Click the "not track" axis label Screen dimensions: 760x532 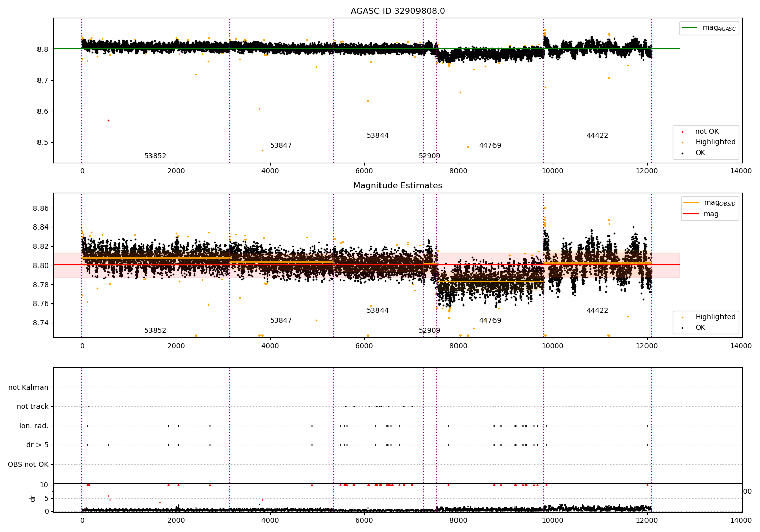[32, 406]
